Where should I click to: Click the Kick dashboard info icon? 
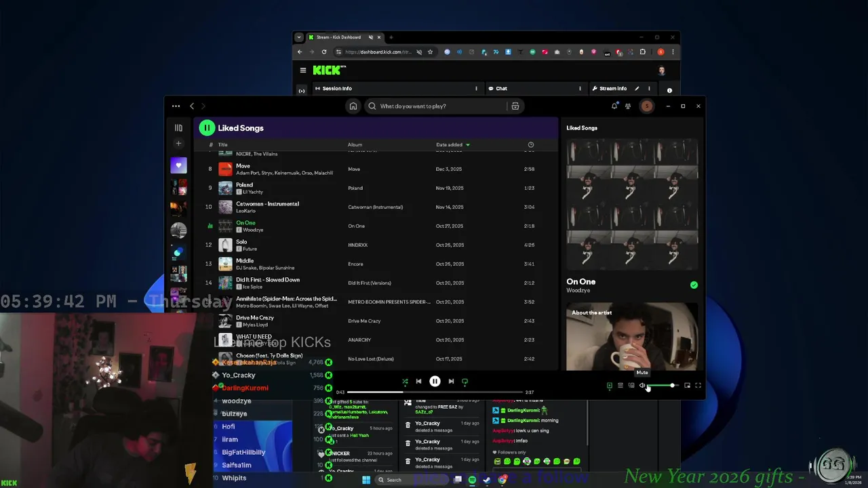pos(669,91)
